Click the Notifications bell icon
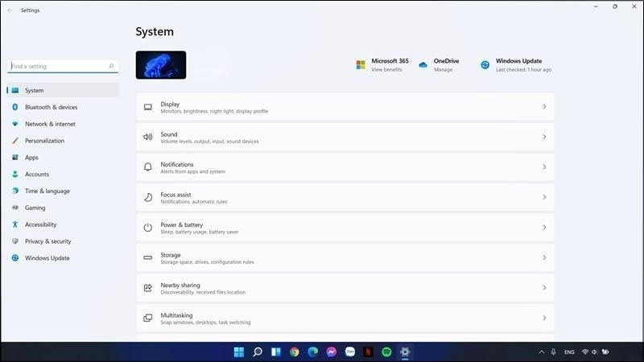 pos(147,167)
